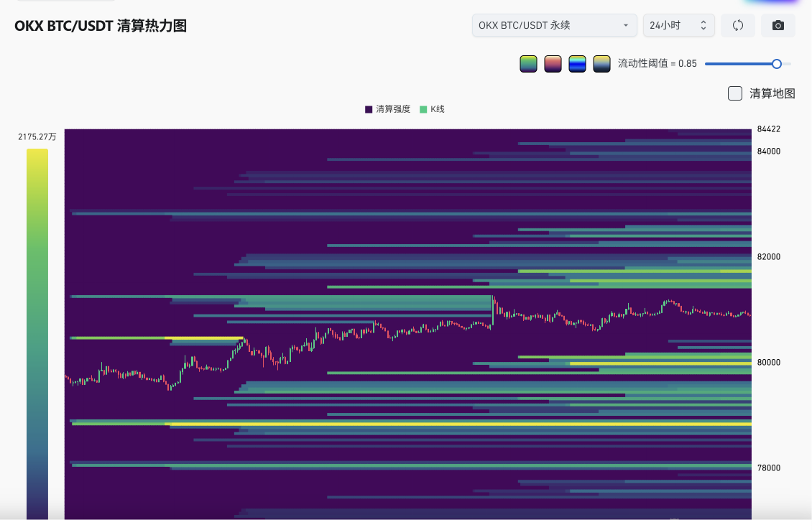Toggle the K线 legend item

tap(432, 109)
